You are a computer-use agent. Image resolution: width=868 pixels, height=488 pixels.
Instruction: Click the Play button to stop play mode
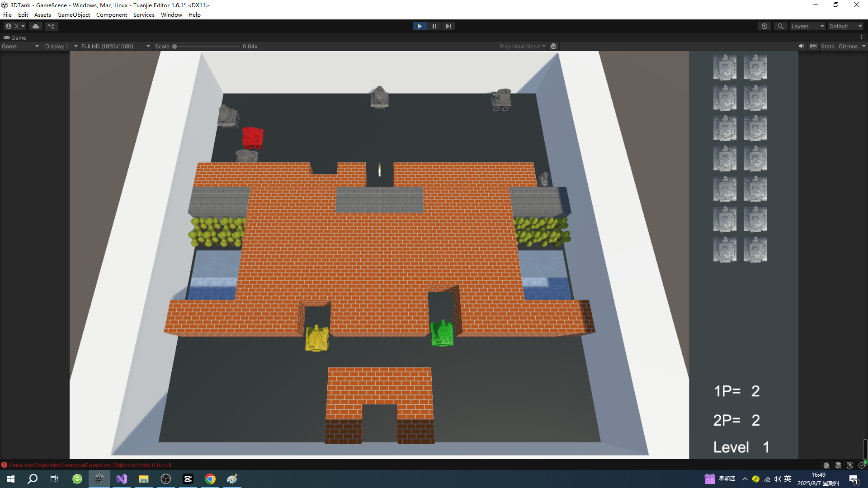coord(420,26)
